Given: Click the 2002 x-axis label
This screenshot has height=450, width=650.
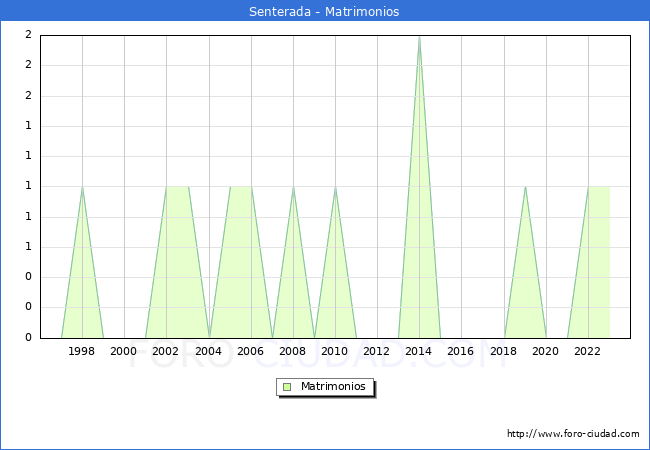Looking at the screenshot, I should pyautogui.click(x=166, y=351).
